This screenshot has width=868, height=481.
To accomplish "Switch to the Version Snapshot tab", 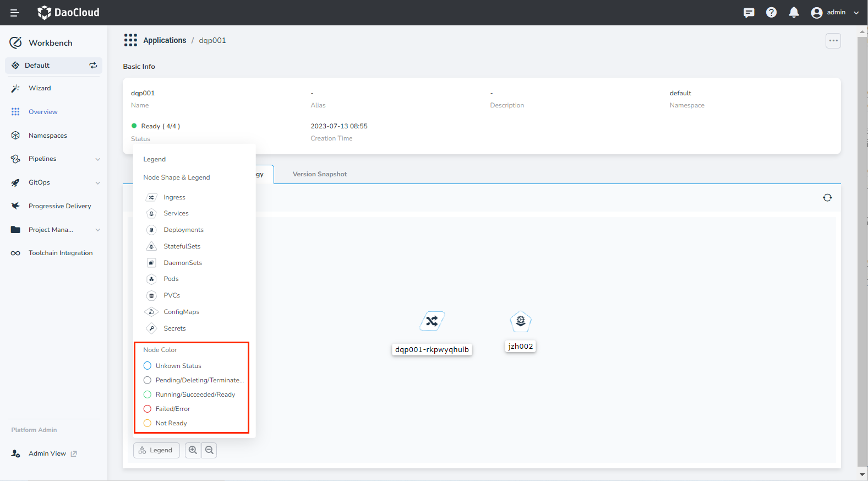I will coord(319,174).
